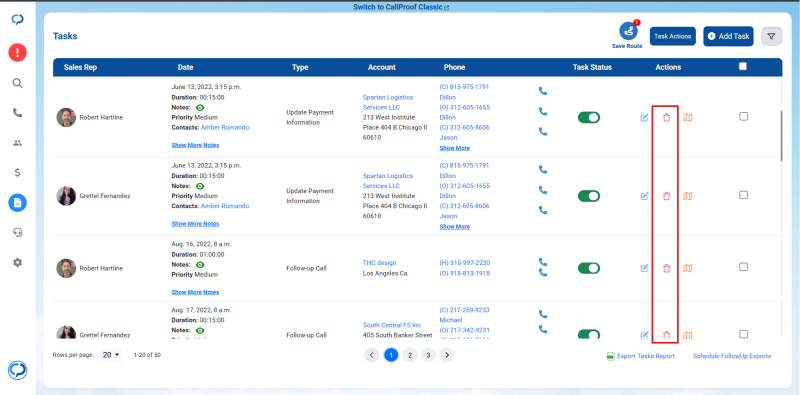Screen dimensions: 800x395
Task: Go to previous page with left chevron
Action: (x=371, y=355)
